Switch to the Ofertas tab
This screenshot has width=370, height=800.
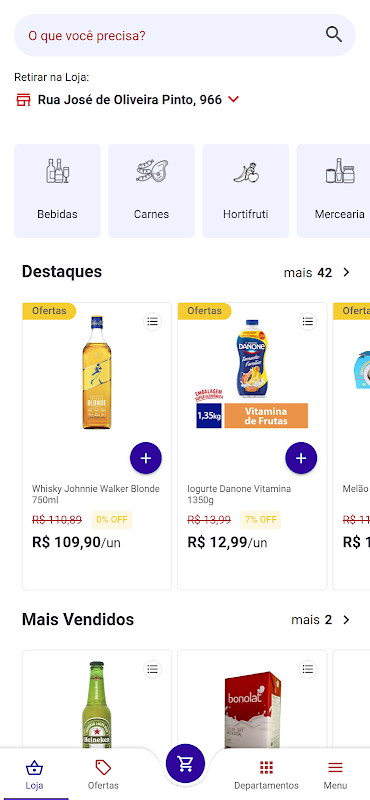click(x=103, y=774)
